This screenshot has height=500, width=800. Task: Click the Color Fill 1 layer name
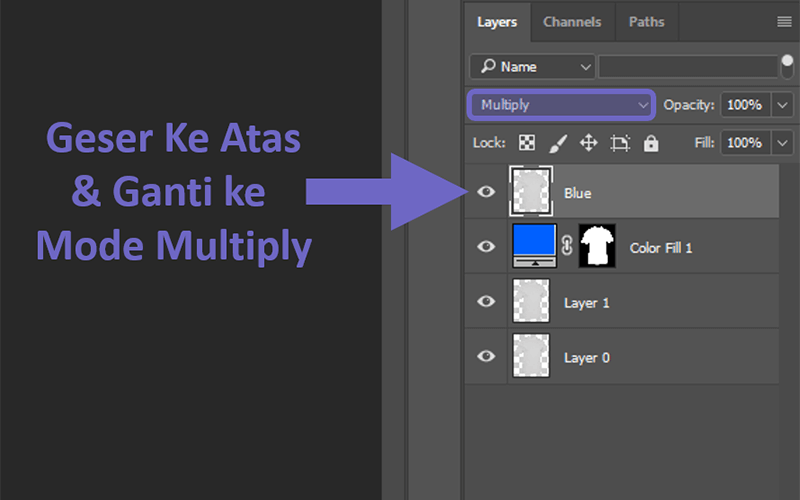[x=661, y=248]
